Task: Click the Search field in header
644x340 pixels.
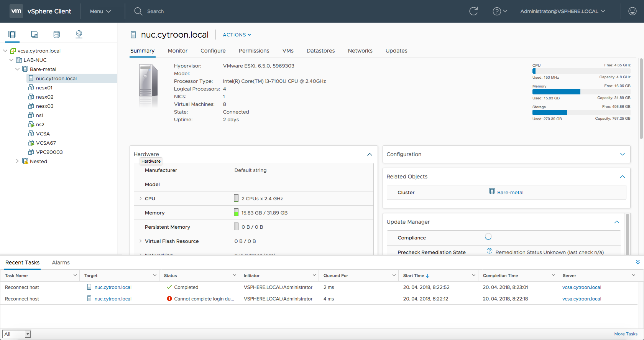Action: [155, 11]
